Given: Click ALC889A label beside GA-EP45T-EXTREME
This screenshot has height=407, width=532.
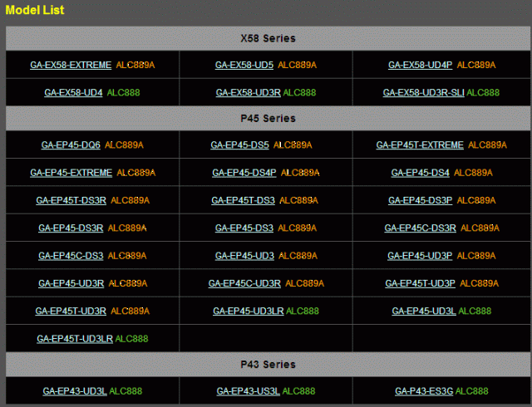Looking at the screenshot, I should (487, 145).
